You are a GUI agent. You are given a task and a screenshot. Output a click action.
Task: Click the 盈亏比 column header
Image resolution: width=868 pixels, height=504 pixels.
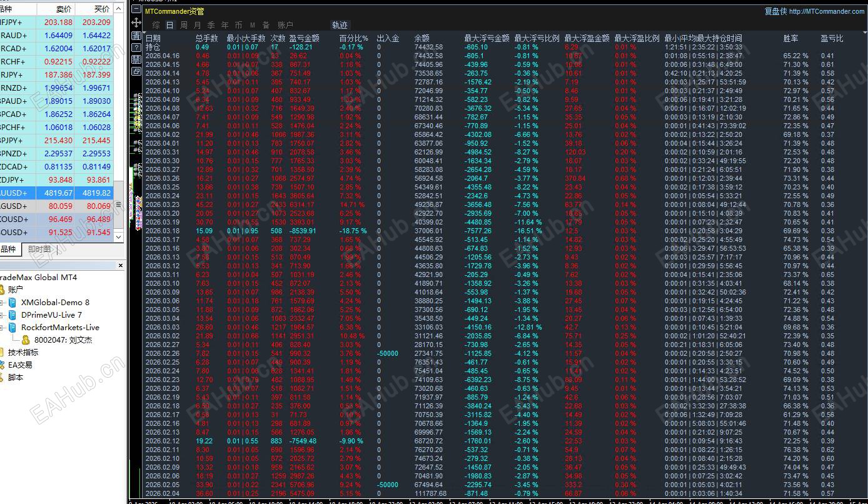[832, 38]
